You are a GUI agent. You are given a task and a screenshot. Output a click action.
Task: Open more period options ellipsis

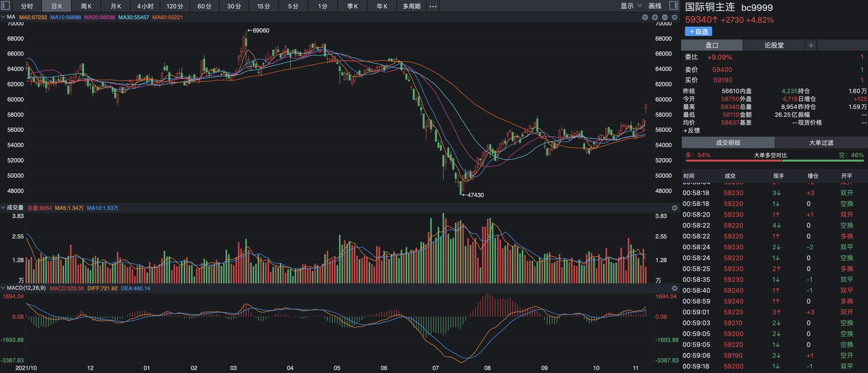pos(433,6)
